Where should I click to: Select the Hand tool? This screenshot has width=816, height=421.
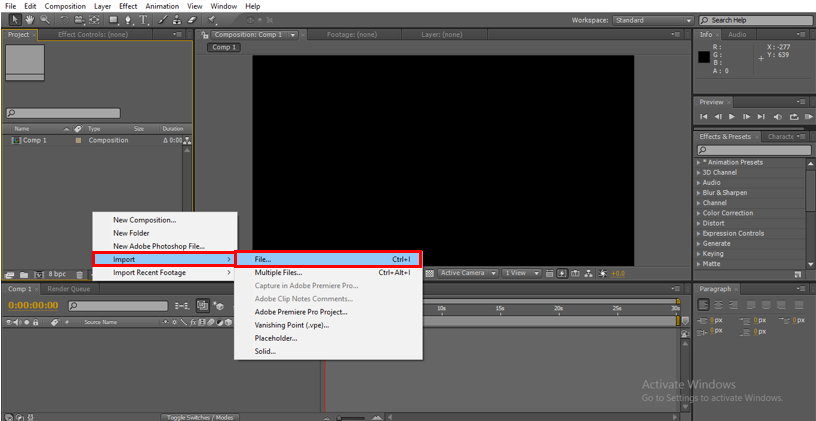click(x=30, y=20)
